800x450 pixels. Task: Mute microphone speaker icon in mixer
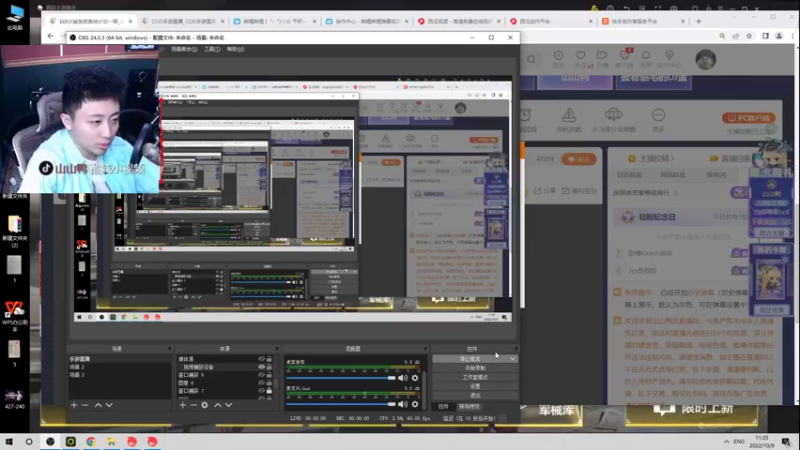pyautogui.click(x=403, y=404)
